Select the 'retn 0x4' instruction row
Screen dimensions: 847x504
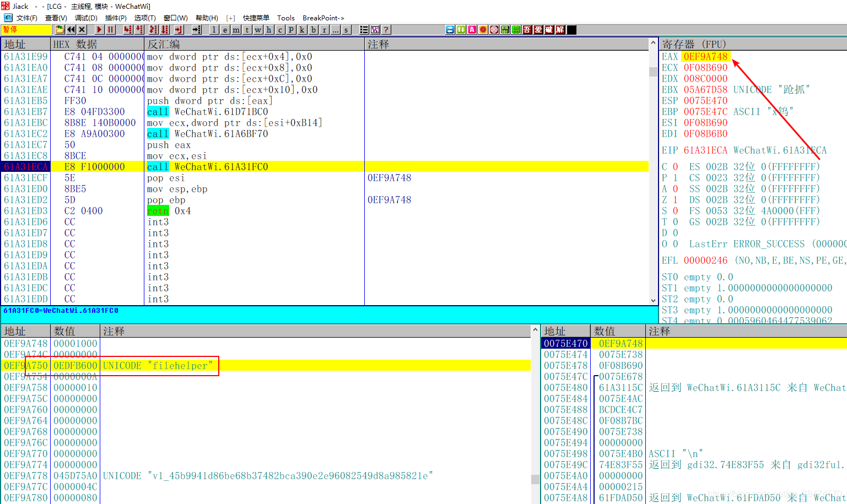[x=325, y=211]
